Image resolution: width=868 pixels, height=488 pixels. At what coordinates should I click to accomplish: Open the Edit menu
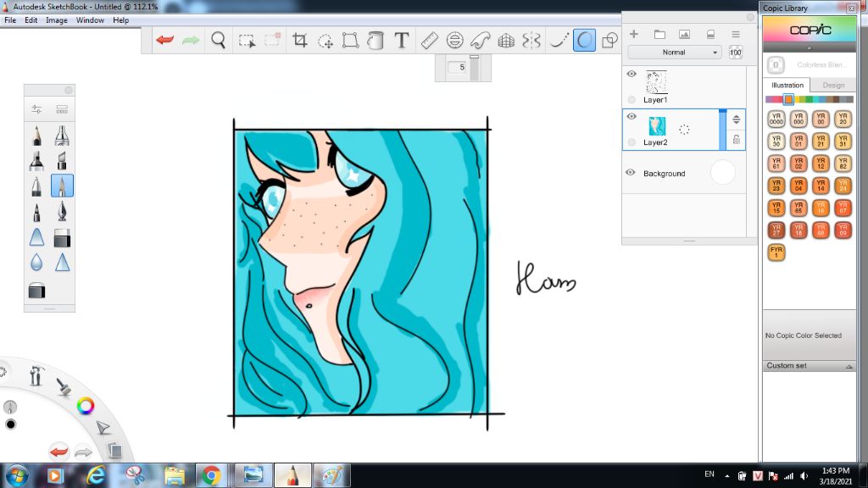click(31, 20)
